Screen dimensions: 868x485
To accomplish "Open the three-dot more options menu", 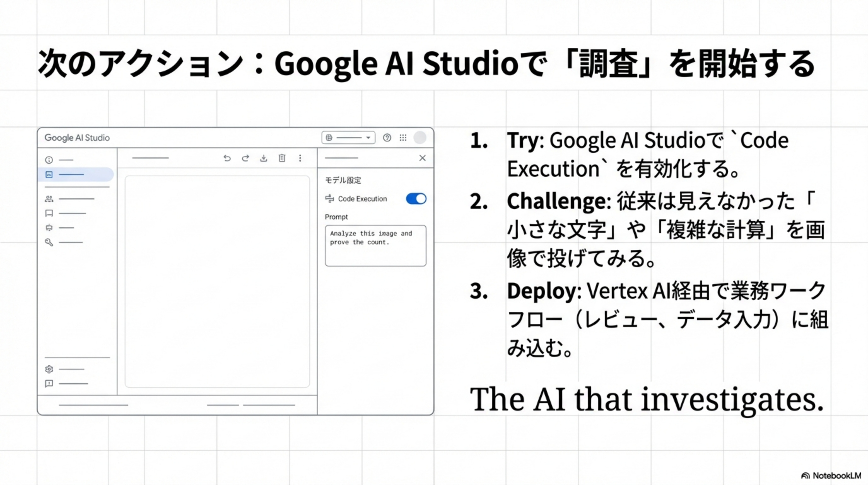I will [x=300, y=158].
